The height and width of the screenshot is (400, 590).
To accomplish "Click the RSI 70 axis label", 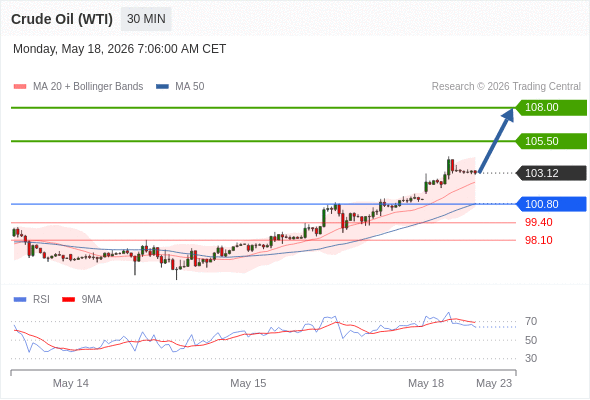I will pos(531,321).
